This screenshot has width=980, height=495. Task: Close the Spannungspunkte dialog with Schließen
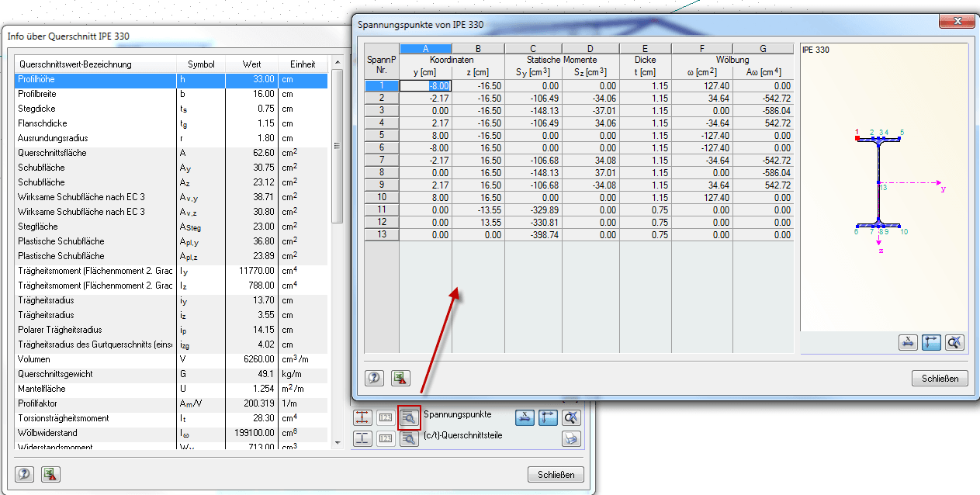[x=940, y=379]
